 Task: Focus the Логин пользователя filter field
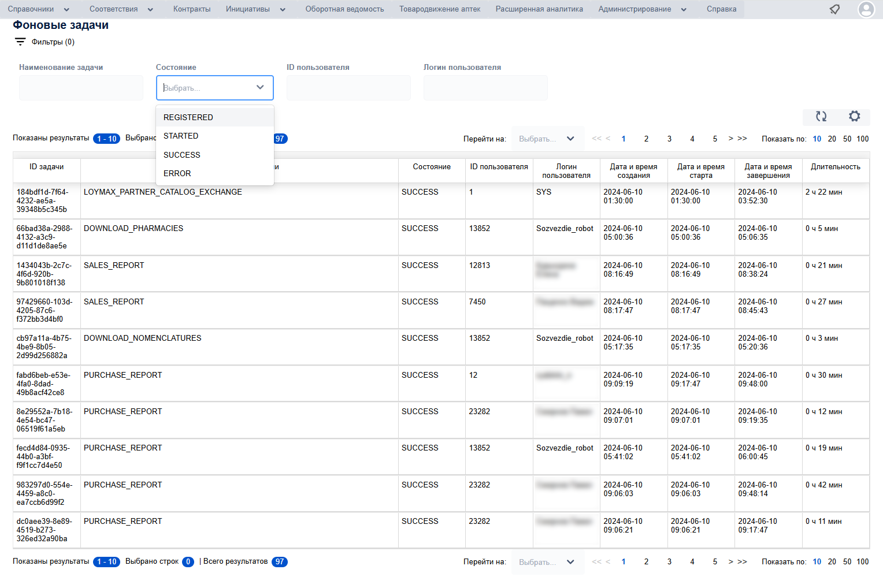pyautogui.click(x=485, y=88)
